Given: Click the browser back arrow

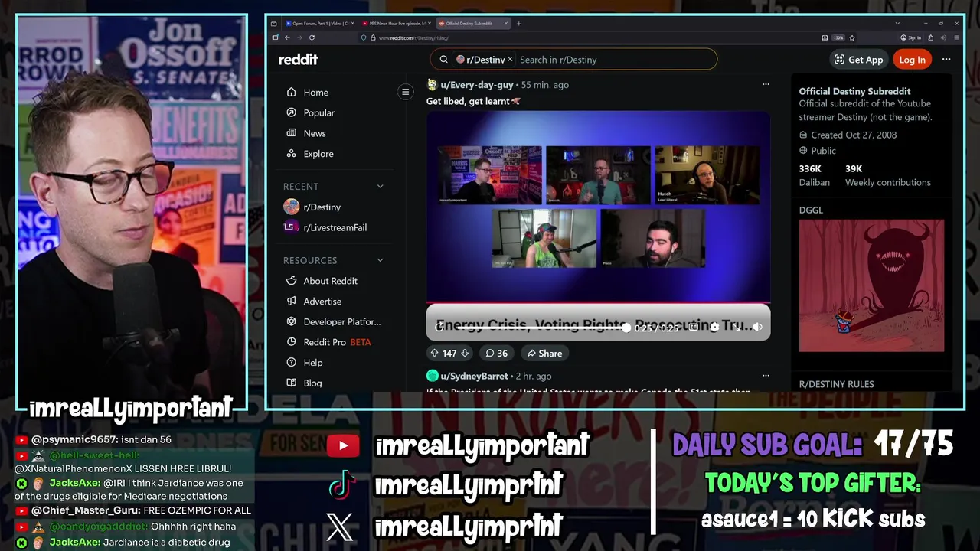Looking at the screenshot, I should click(x=287, y=37).
